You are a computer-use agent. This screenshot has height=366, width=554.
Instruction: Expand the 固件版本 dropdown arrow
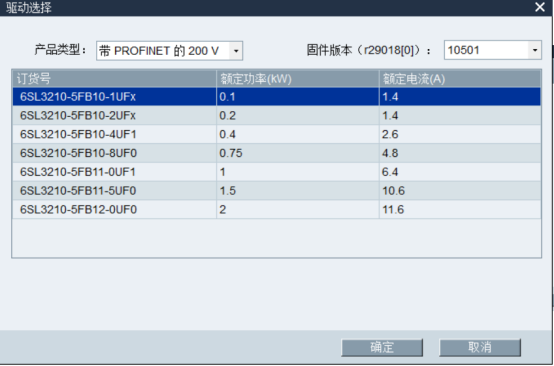535,50
